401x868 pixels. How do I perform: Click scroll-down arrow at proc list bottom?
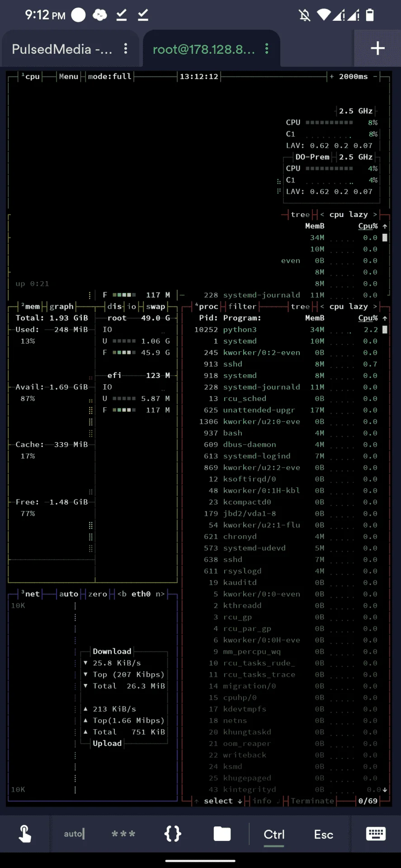tap(385, 790)
